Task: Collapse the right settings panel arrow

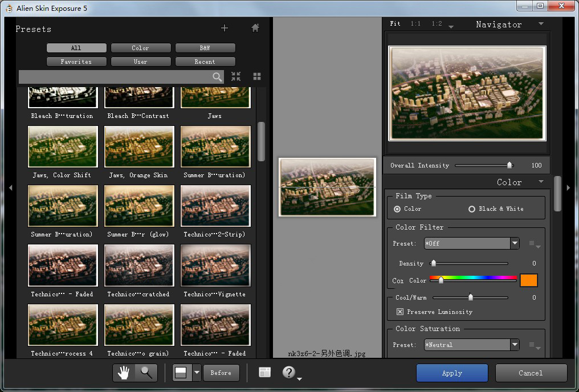Action: point(568,187)
